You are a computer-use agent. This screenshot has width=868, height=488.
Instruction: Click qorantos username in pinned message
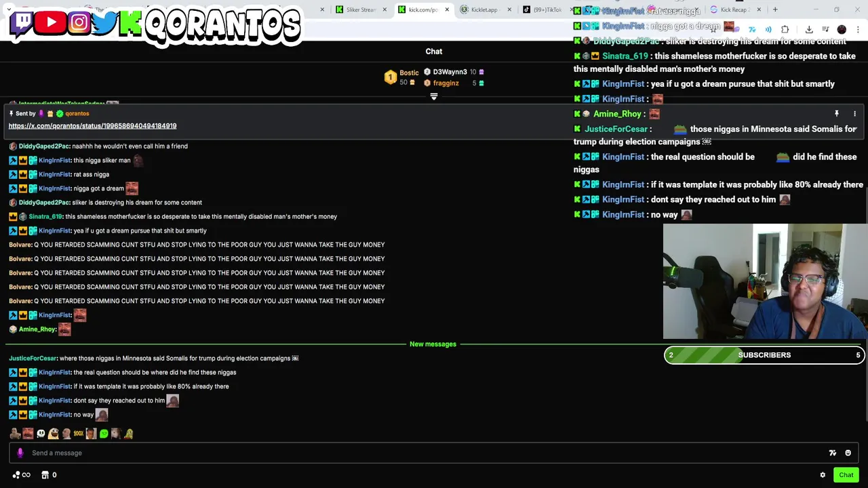pos(77,114)
